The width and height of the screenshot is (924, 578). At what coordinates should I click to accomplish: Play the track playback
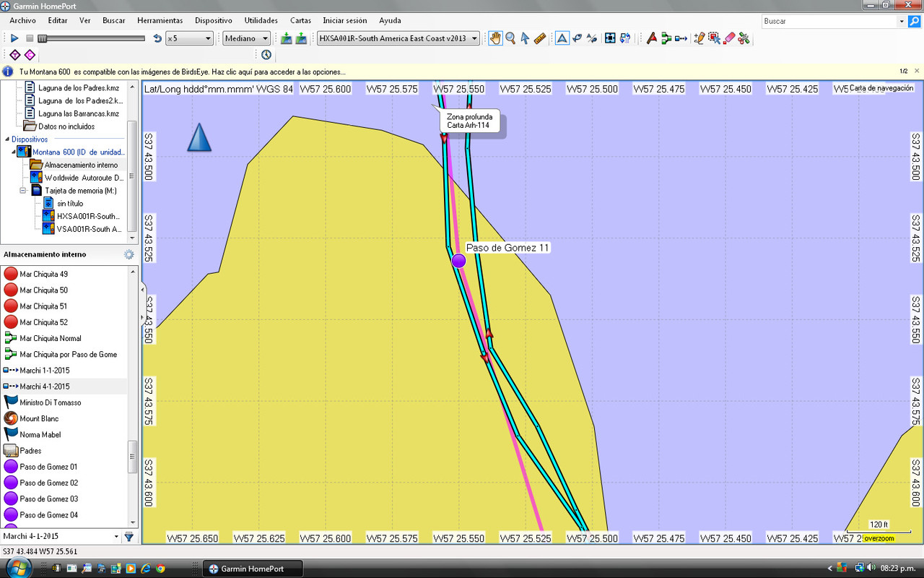click(x=14, y=38)
